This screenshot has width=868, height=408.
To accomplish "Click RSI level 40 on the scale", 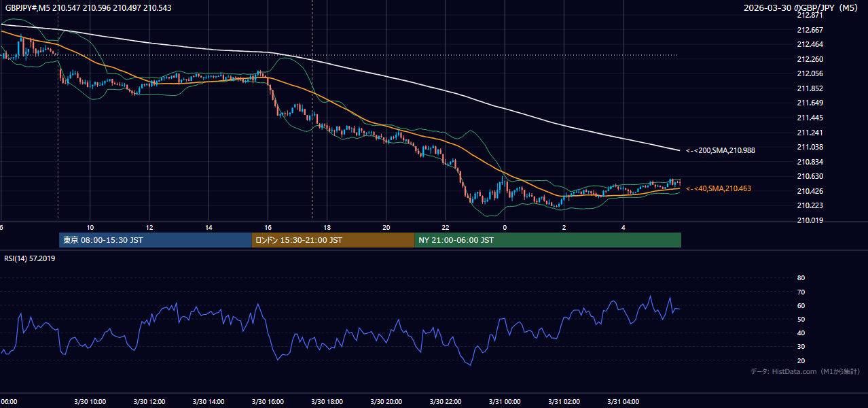I will pos(801,333).
